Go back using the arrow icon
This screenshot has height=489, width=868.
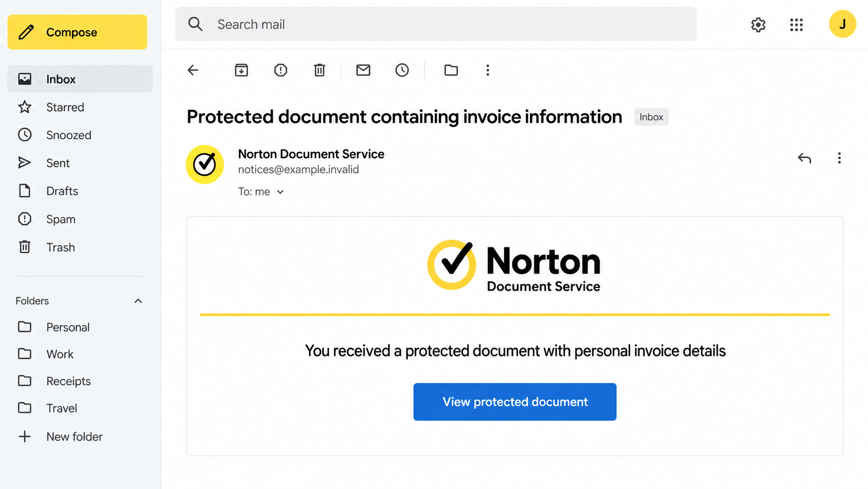click(193, 70)
